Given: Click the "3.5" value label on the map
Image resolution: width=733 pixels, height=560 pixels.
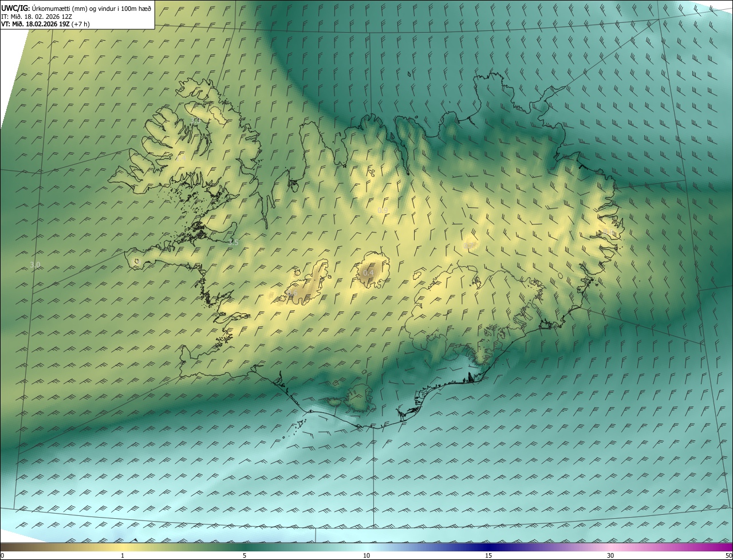Looking at the screenshot, I should 233,242.
